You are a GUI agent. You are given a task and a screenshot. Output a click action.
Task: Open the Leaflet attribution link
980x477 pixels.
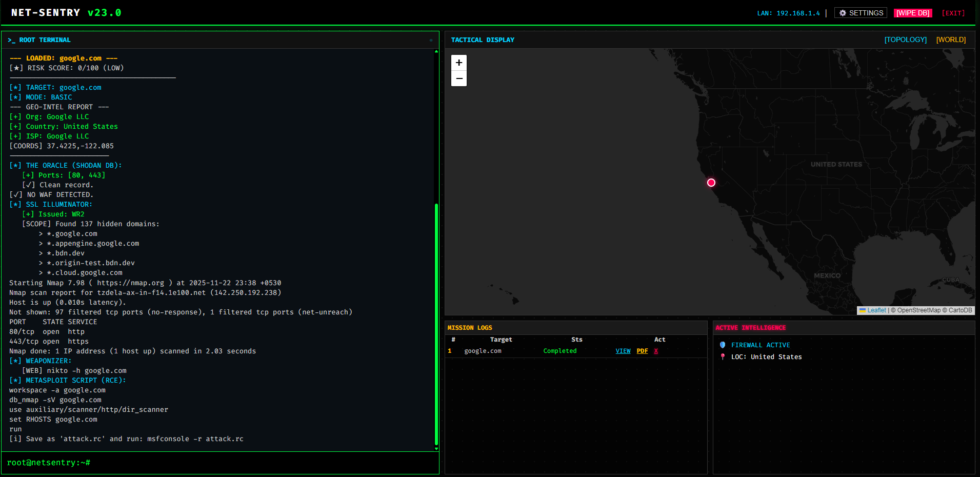point(876,310)
